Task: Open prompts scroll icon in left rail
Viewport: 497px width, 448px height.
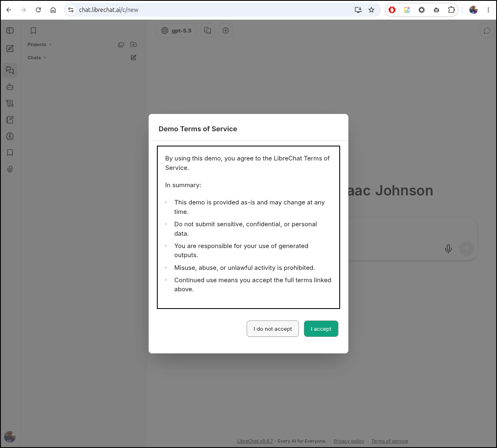Action: (x=10, y=103)
